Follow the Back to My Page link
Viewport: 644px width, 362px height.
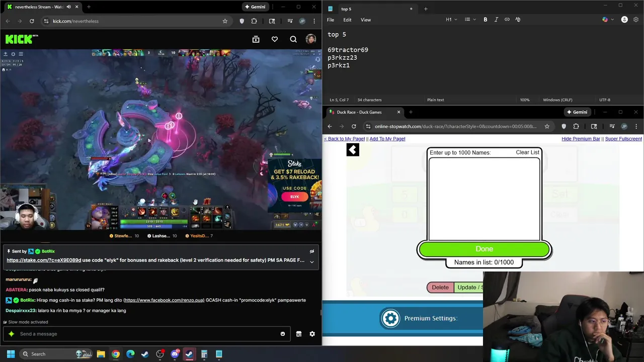coord(344,139)
